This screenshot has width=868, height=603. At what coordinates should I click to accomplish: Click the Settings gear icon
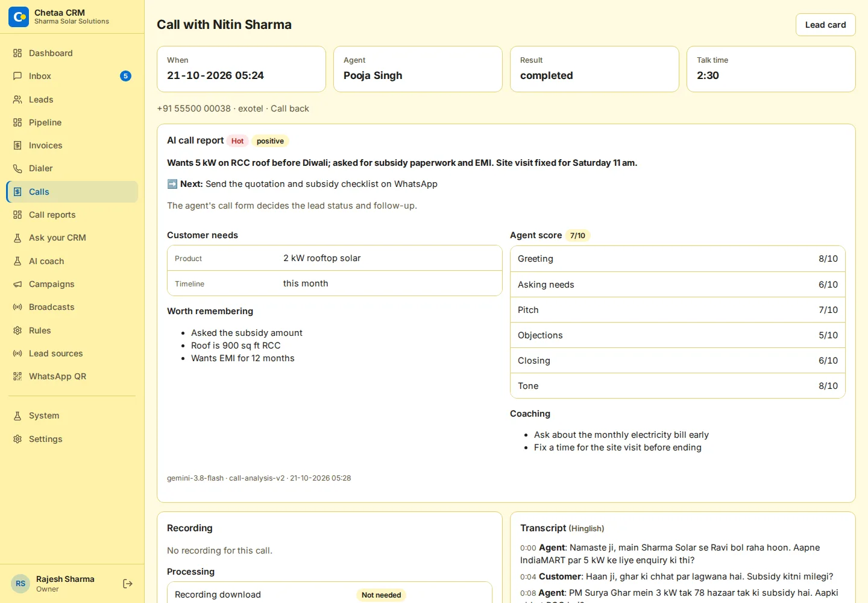(17, 439)
